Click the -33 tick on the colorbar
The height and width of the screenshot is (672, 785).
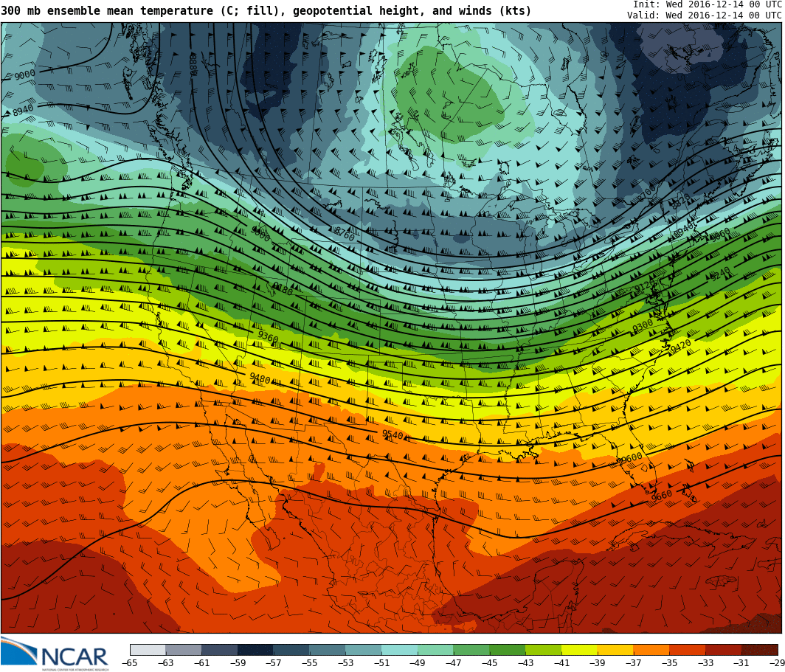point(705,663)
